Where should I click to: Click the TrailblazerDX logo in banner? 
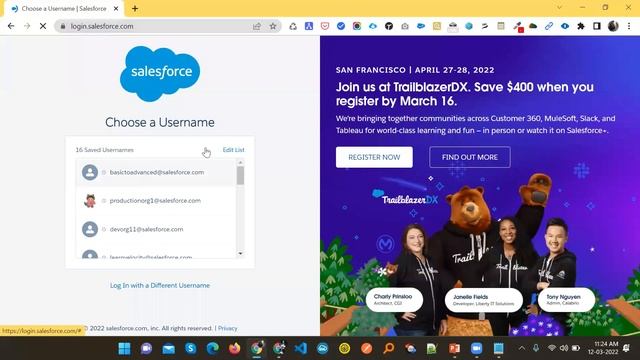click(405, 198)
